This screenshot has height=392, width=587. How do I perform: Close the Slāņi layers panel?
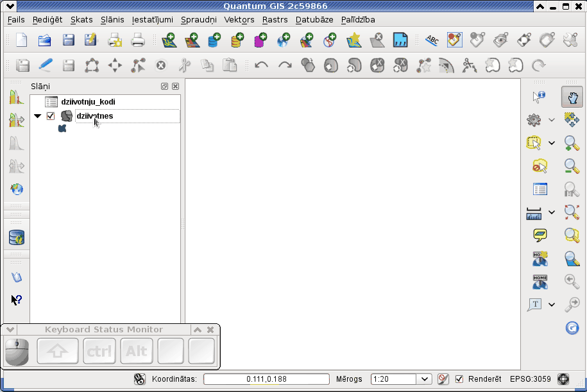[175, 87]
